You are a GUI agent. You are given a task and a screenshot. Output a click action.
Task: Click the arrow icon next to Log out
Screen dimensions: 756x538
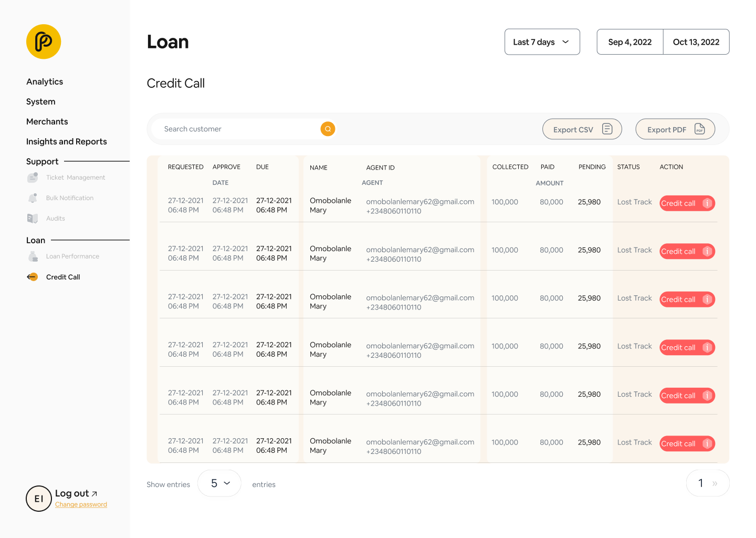coord(94,494)
